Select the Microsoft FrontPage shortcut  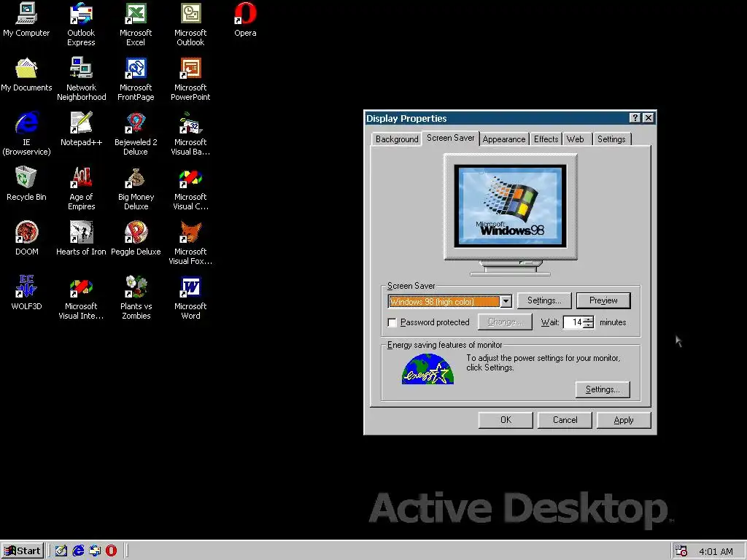coord(136,79)
